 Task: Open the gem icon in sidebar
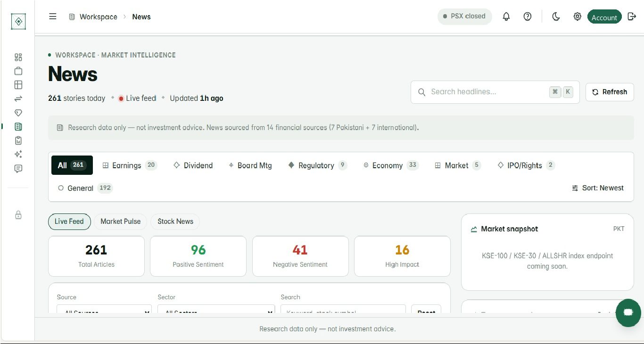(18, 113)
